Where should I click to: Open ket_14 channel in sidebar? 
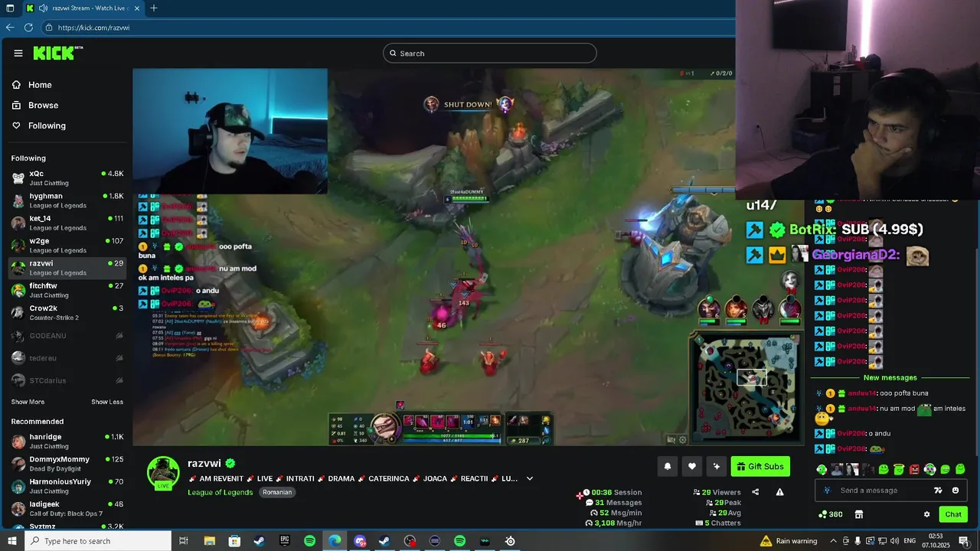pyautogui.click(x=67, y=223)
